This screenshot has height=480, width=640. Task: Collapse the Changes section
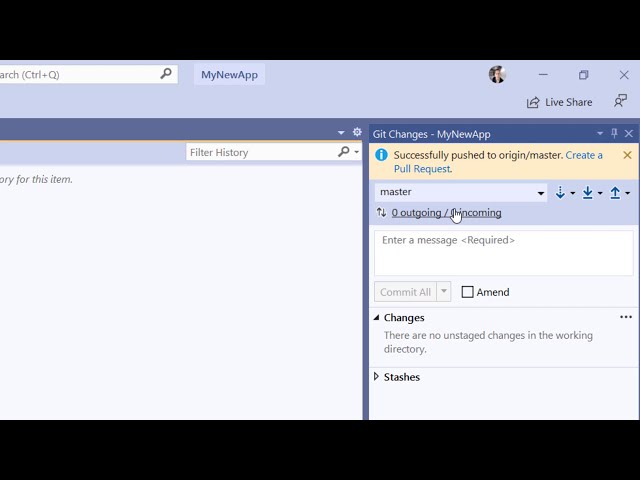(x=376, y=318)
